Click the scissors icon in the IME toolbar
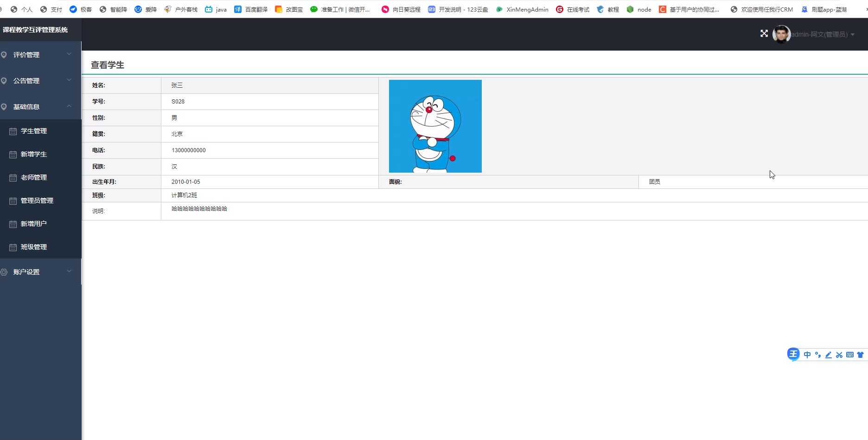Viewport: 868px width, 440px height. coord(839,355)
